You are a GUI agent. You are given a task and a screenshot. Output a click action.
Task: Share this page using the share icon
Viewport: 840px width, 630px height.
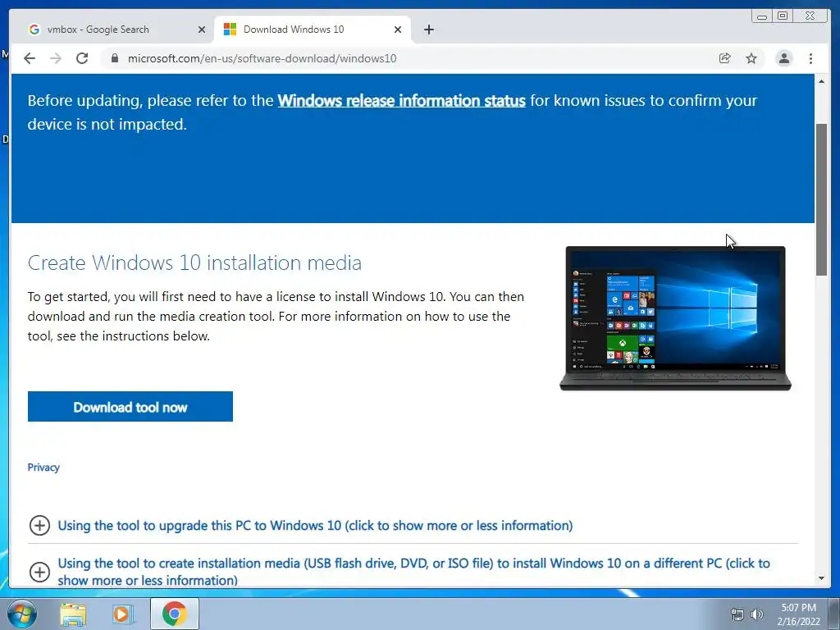pos(725,58)
